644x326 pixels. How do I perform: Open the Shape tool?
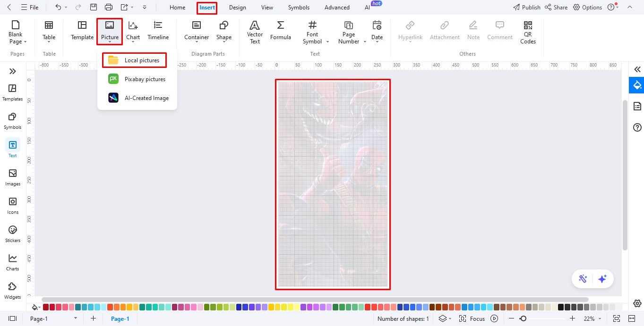pyautogui.click(x=224, y=31)
